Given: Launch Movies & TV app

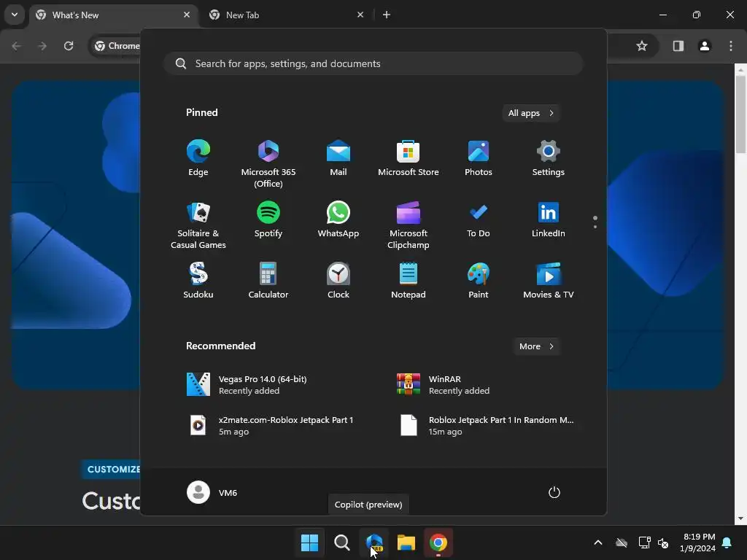Looking at the screenshot, I should (549, 281).
